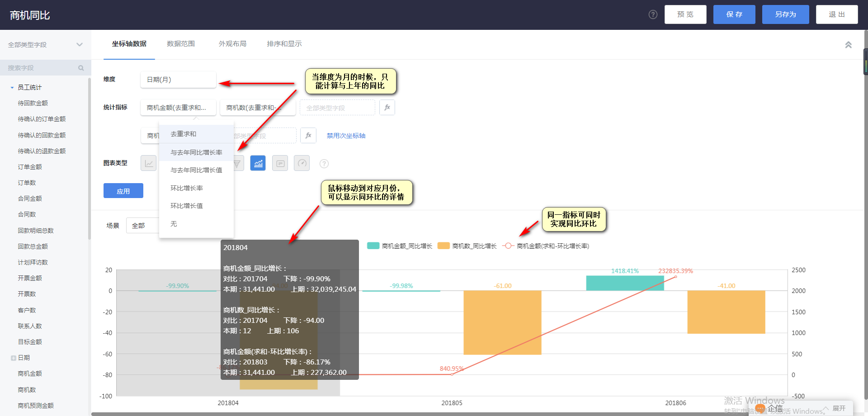The height and width of the screenshot is (416, 868).
Task: Select 待确认的回款金额 field
Action: pyautogui.click(x=42, y=135)
